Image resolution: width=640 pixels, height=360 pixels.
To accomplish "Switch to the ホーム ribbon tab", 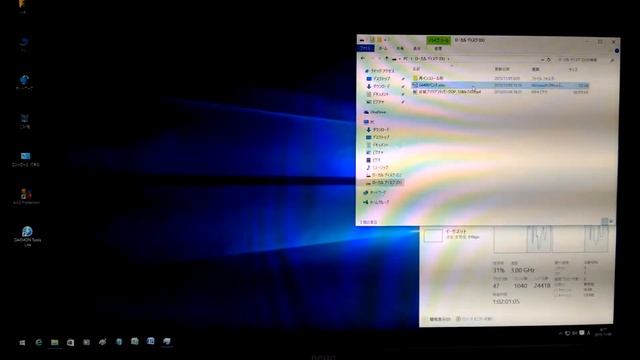I will [x=383, y=48].
